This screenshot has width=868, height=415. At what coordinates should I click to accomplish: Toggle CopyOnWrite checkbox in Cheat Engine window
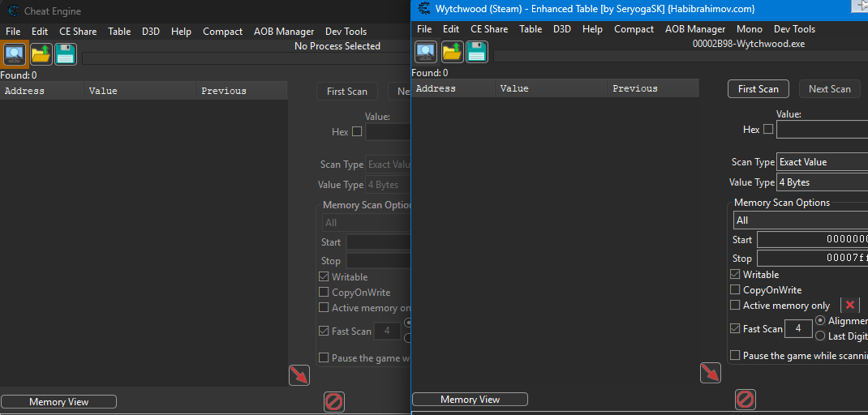324,292
